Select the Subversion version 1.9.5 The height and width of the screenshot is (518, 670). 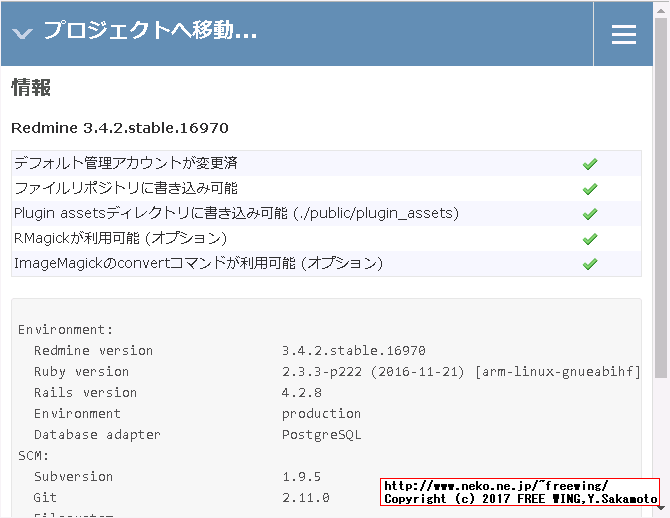302,476
